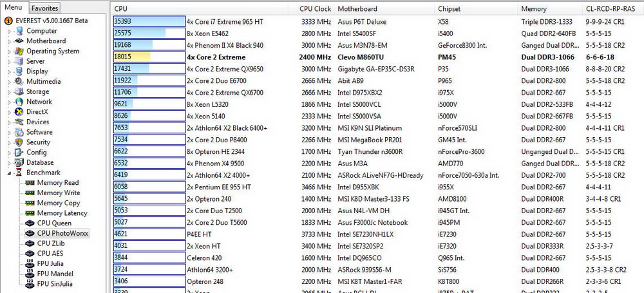The width and height of the screenshot is (644, 293).
Task: Click the CPU ZLib chip icon
Action: point(30,243)
